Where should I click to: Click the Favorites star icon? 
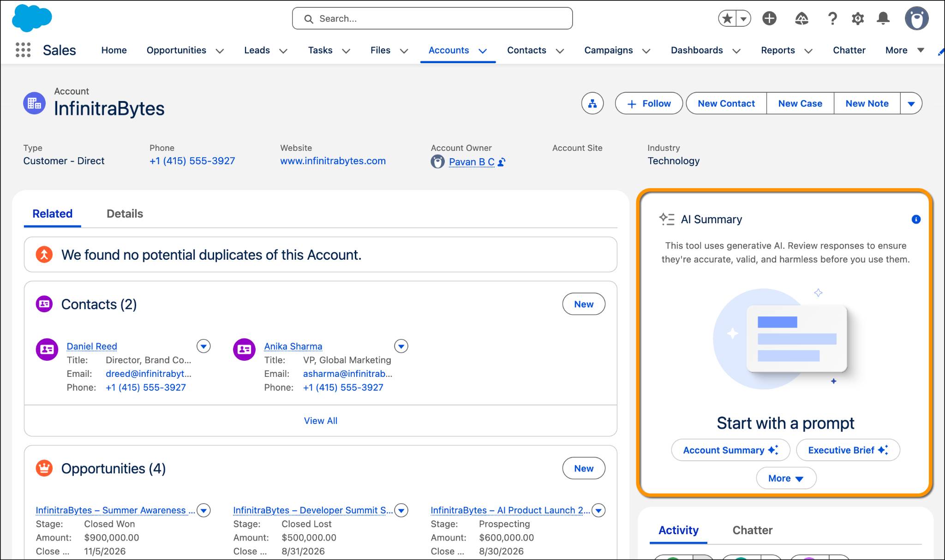coord(727,18)
